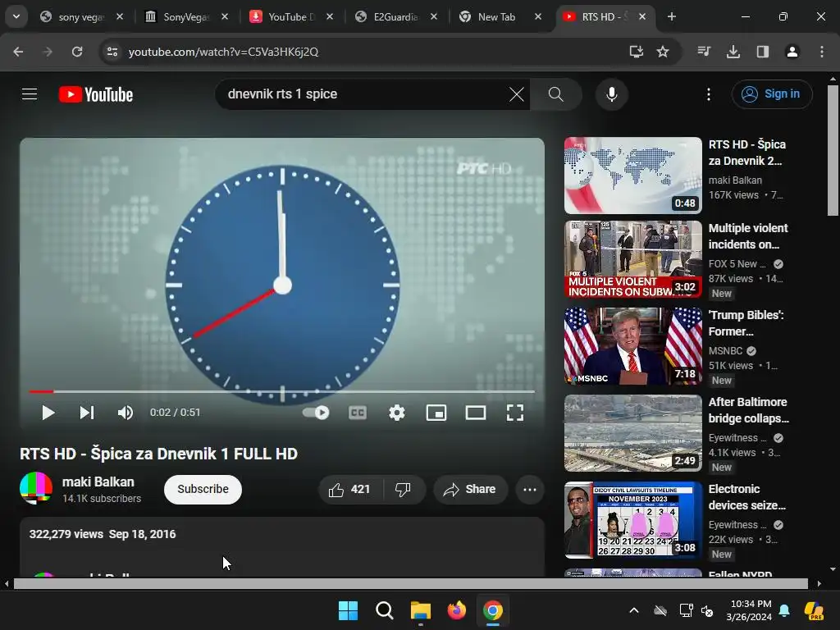Image resolution: width=840 pixels, height=630 pixels.
Task: Click the horizontal page scrollbar
Action: tap(410, 583)
